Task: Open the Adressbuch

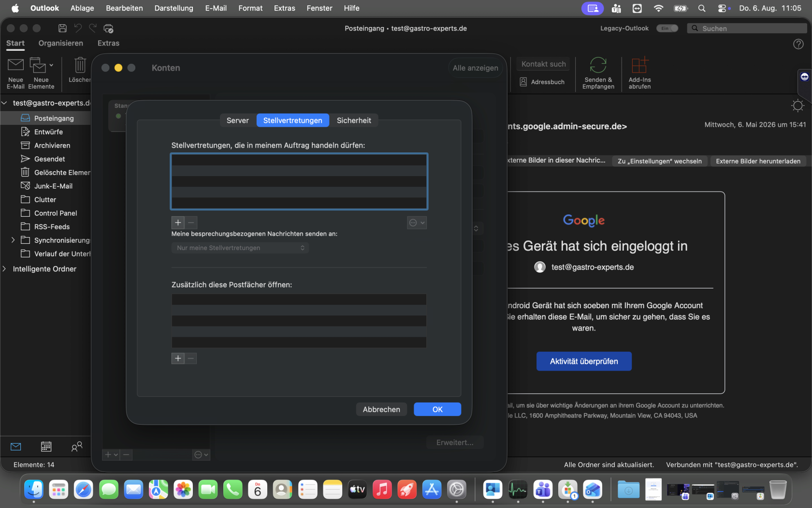Action: coord(542,82)
